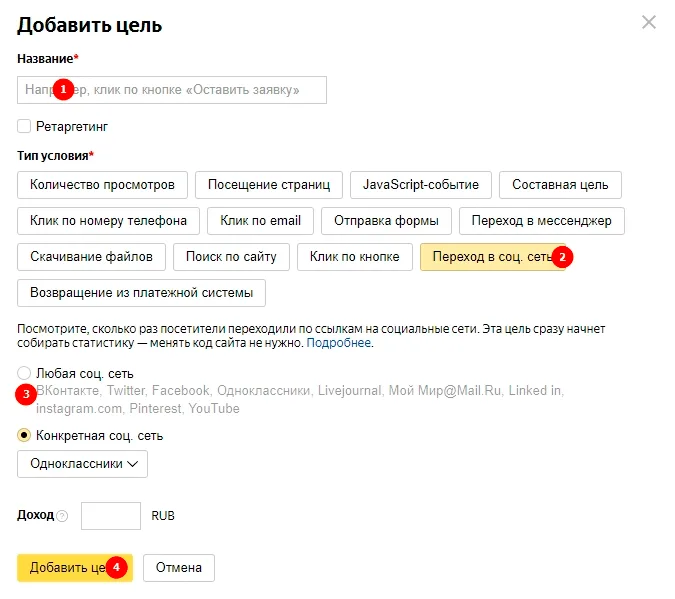
Task: Select Составная цель condition type
Action: [560, 185]
